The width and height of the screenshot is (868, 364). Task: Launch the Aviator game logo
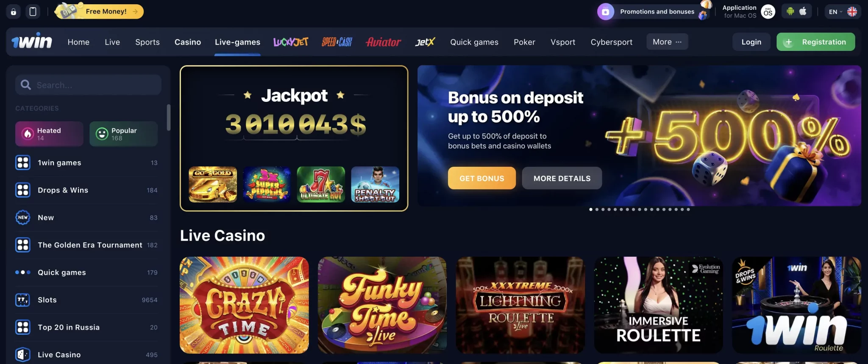tap(384, 42)
